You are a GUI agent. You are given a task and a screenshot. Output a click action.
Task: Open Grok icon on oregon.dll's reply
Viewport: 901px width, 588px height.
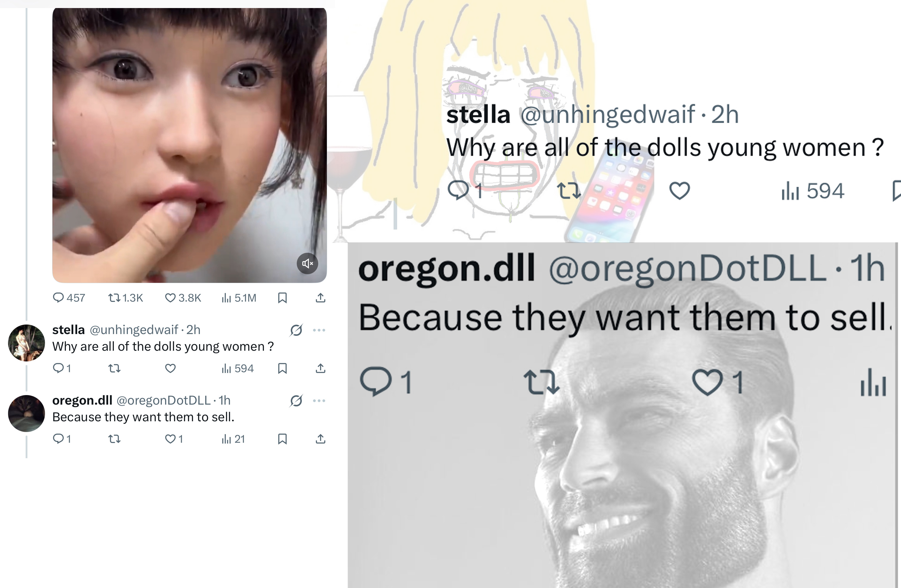(x=296, y=400)
